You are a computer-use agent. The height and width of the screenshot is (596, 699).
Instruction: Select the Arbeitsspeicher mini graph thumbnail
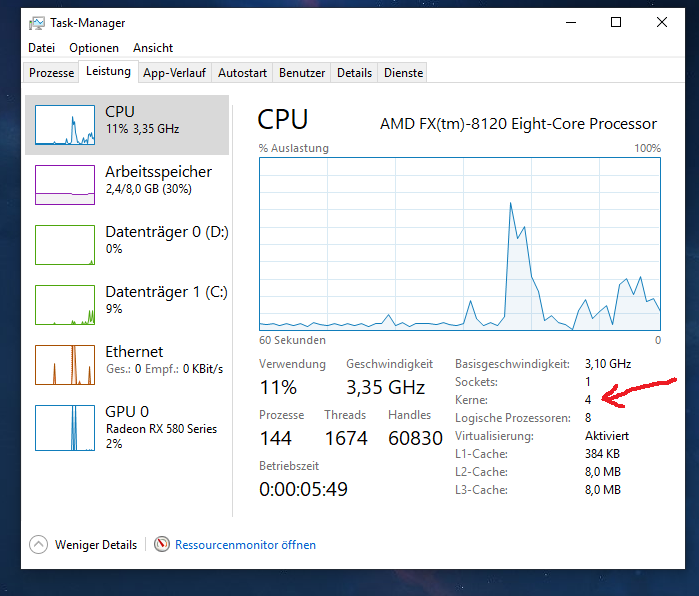click(65, 185)
